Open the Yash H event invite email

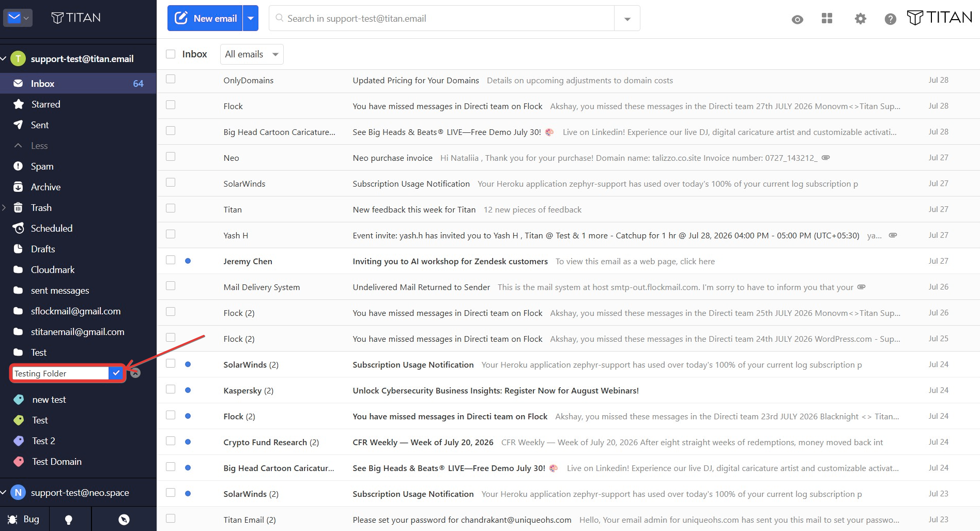point(569,235)
